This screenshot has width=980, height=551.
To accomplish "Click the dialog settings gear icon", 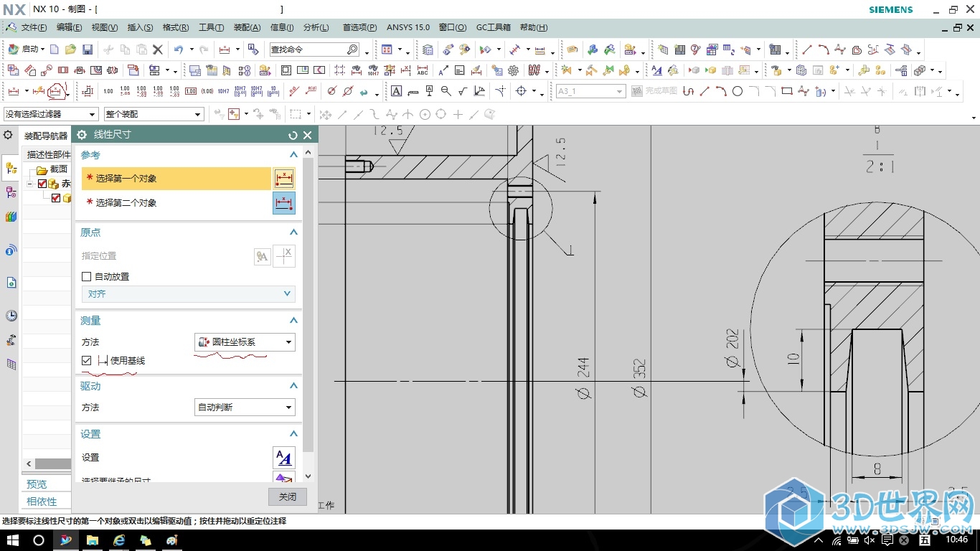I will point(82,135).
